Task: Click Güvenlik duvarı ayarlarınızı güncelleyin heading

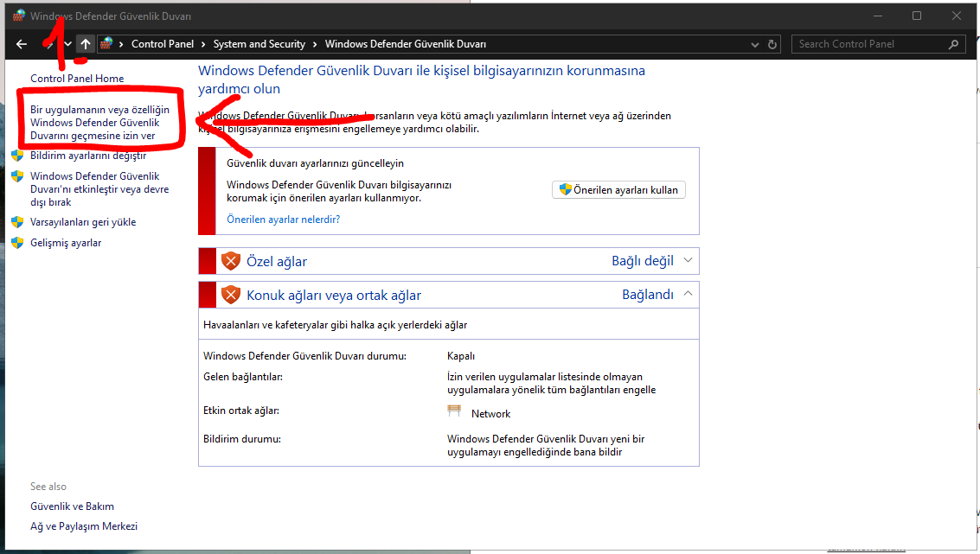Action: coord(315,163)
